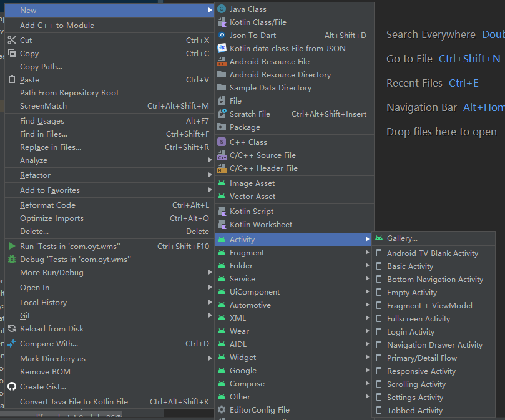The image size is (505, 420).
Task: Click the Paste clipboard icon
Action: [x=12, y=79]
